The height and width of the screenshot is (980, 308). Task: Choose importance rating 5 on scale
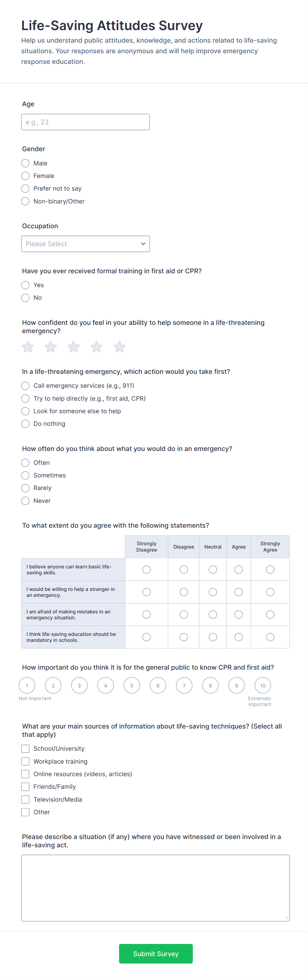click(132, 686)
